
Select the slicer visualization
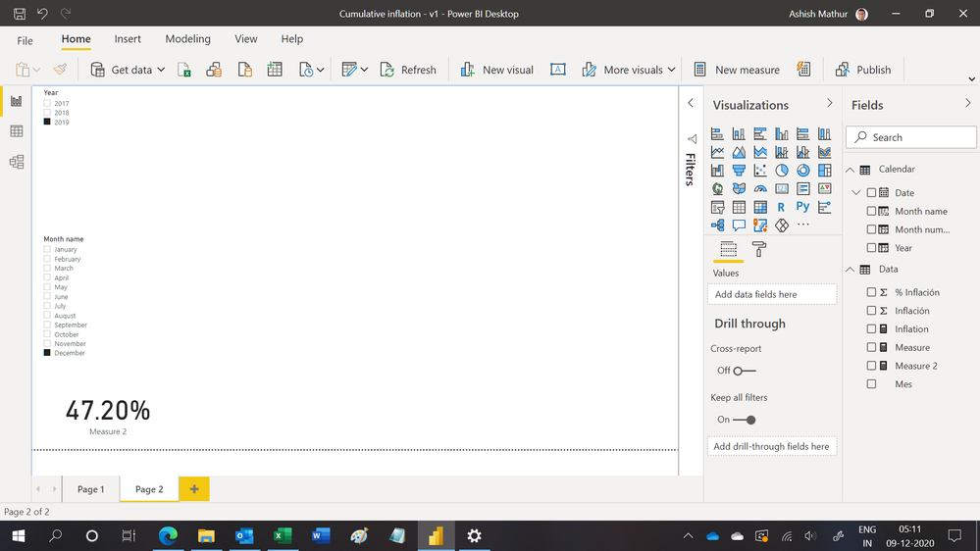click(x=717, y=207)
